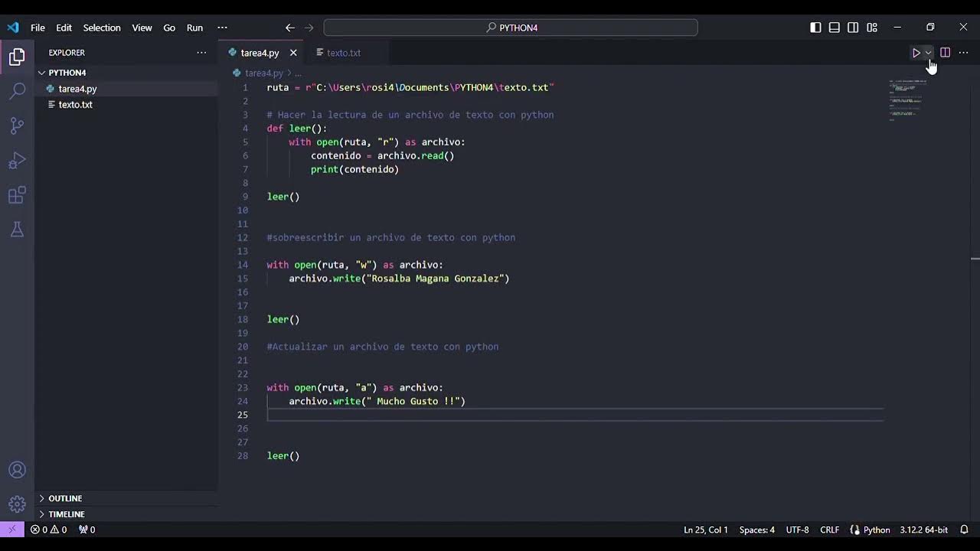This screenshot has height=551, width=980.
Task: Open the run button dropdown arrow
Action: pyautogui.click(x=928, y=53)
